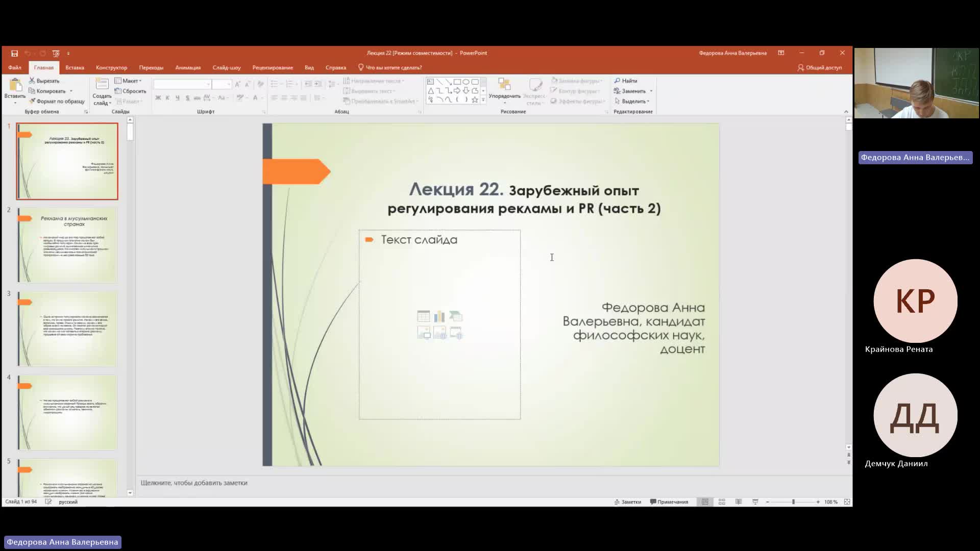The image size is (980, 551).
Task: Switch to reading view icon
Action: (739, 502)
